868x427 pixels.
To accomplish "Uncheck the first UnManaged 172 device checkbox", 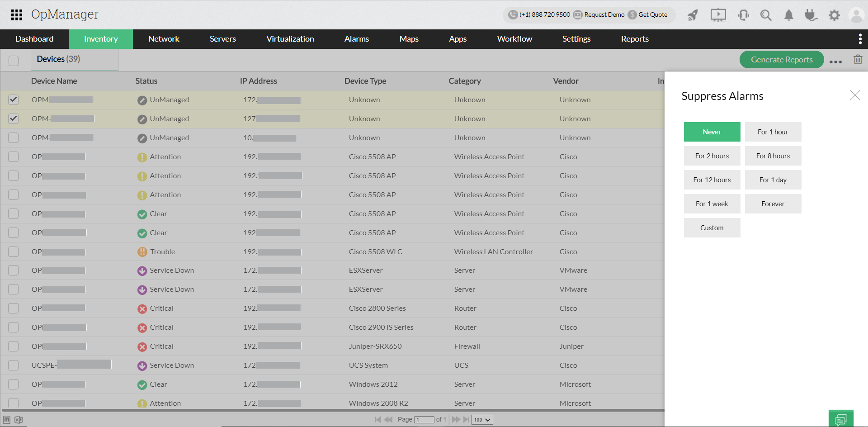I will coord(14,100).
